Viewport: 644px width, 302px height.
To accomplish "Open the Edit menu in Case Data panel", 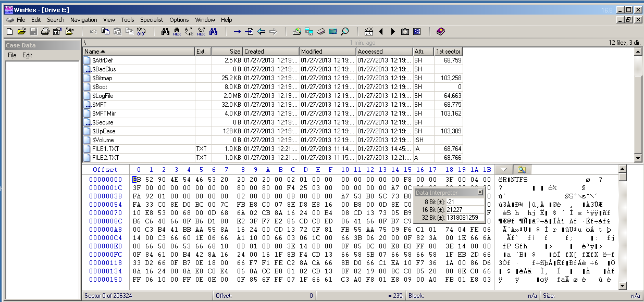I will click(27, 55).
